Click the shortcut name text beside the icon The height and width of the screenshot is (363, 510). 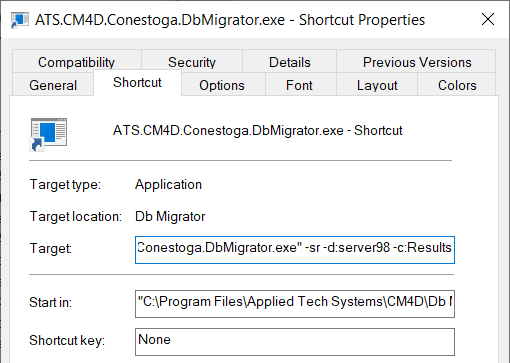(x=257, y=130)
